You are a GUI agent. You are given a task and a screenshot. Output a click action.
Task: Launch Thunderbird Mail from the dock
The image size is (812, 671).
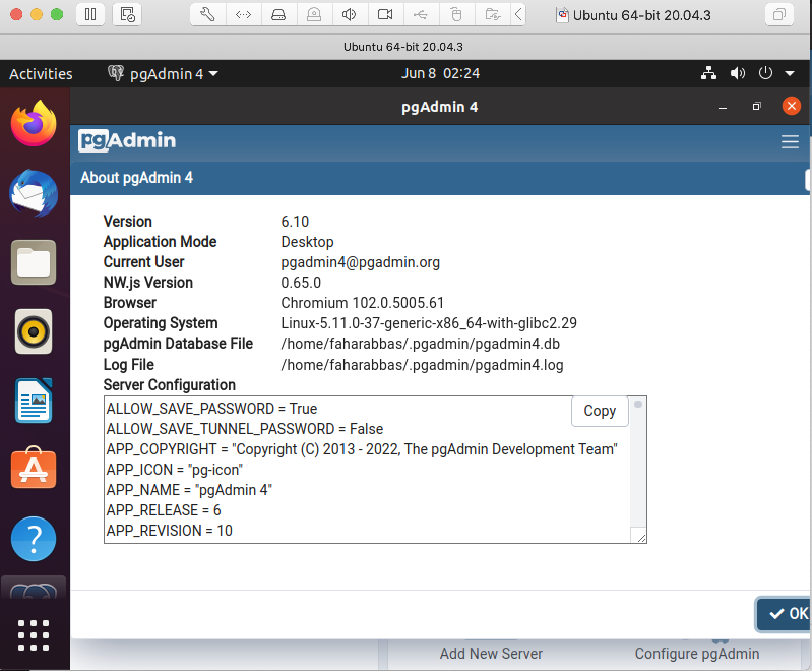(x=34, y=194)
